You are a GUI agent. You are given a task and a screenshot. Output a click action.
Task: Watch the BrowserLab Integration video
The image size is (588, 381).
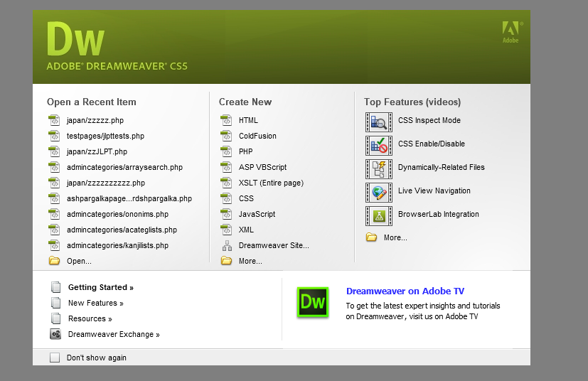point(439,214)
